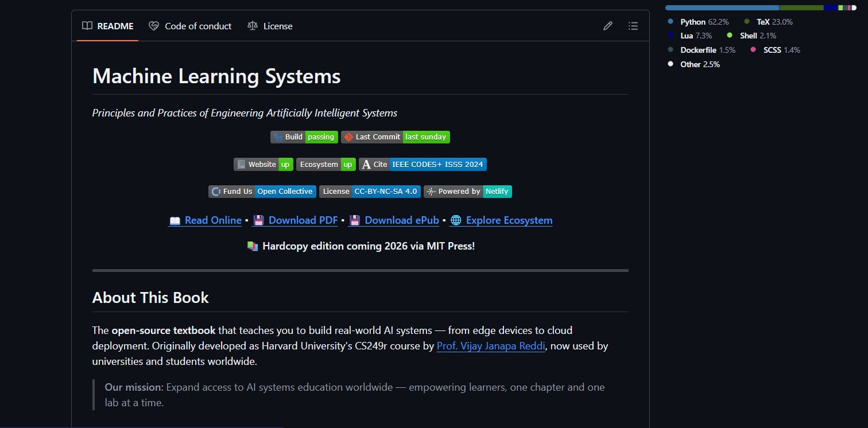Click the Fund Us Open Collective badge
Image resolution: width=868 pixels, height=428 pixels.
[x=262, y=192]
